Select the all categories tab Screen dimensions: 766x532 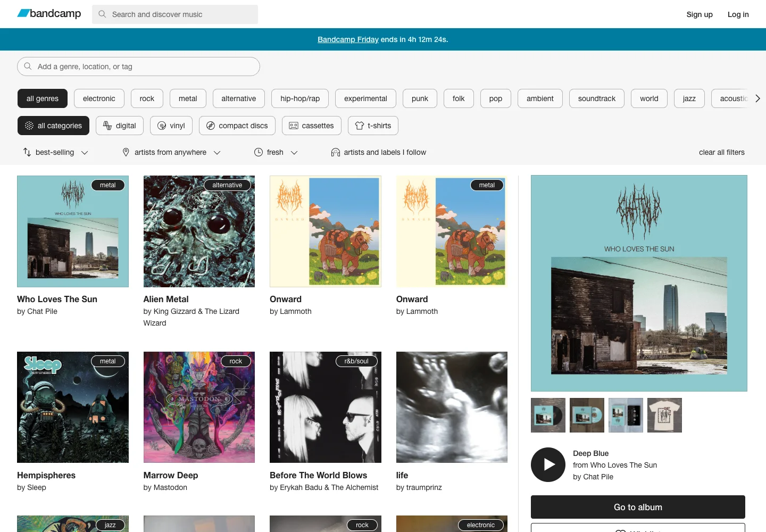click(53, 126)
